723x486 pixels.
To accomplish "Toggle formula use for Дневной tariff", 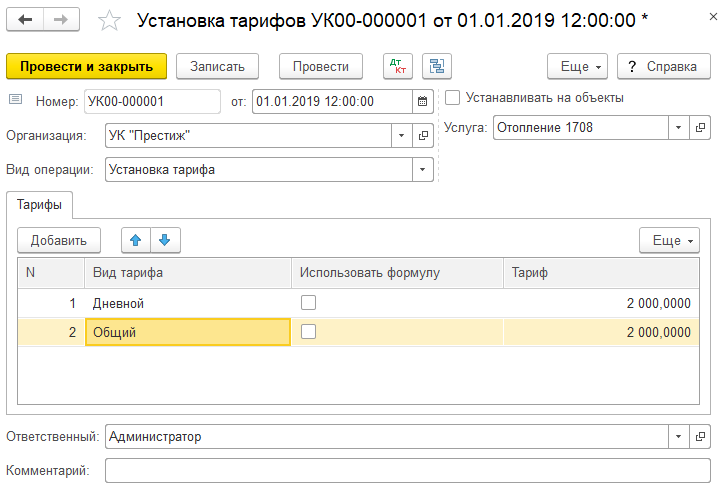I will tap(309, 302).
